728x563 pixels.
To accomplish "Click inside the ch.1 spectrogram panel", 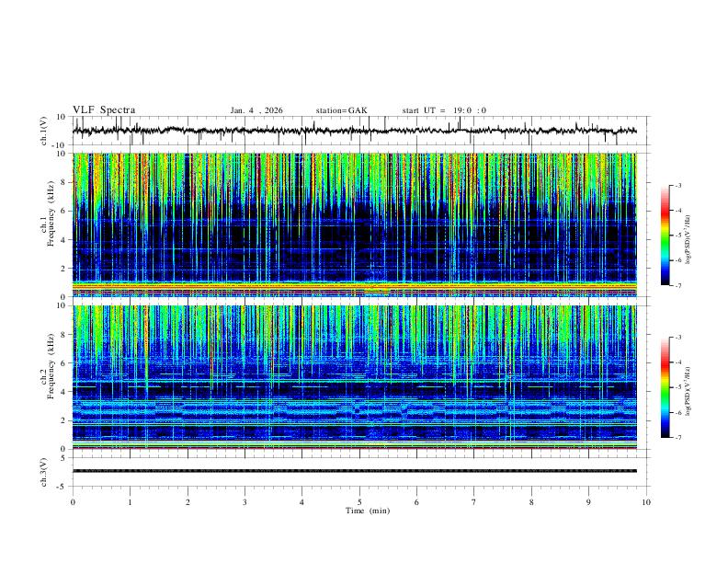I will 354,224.
